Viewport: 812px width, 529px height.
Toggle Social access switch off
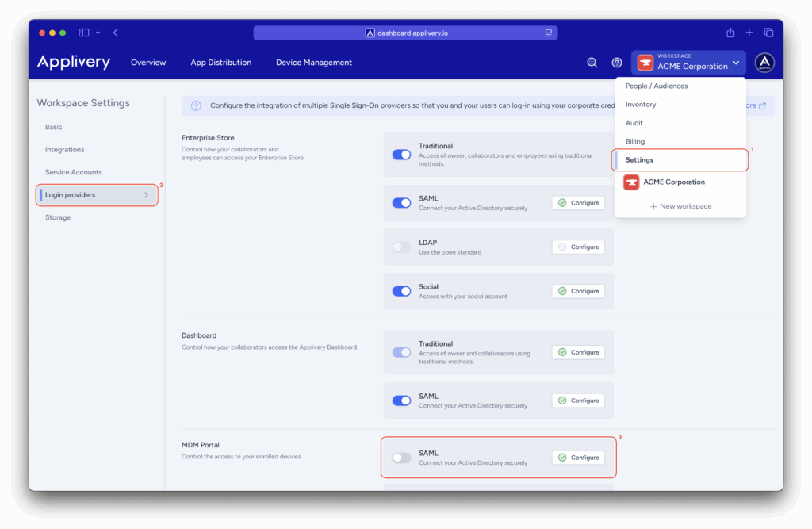point(400,291)
